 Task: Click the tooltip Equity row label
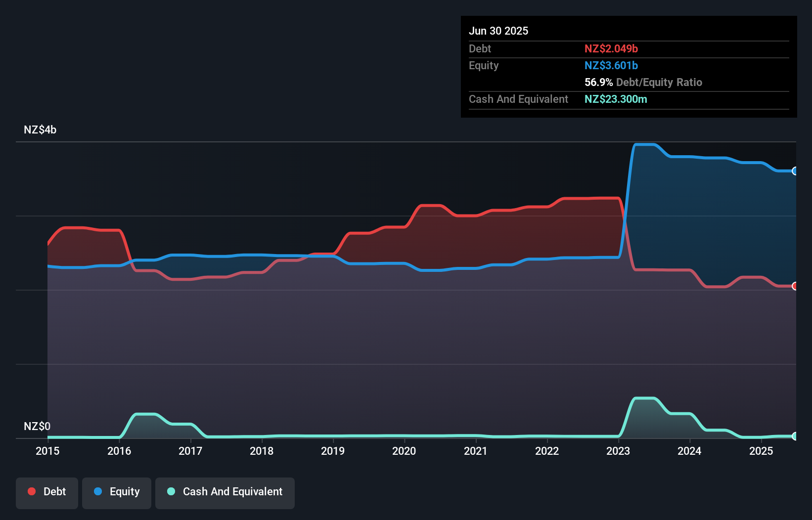point(484,65)
